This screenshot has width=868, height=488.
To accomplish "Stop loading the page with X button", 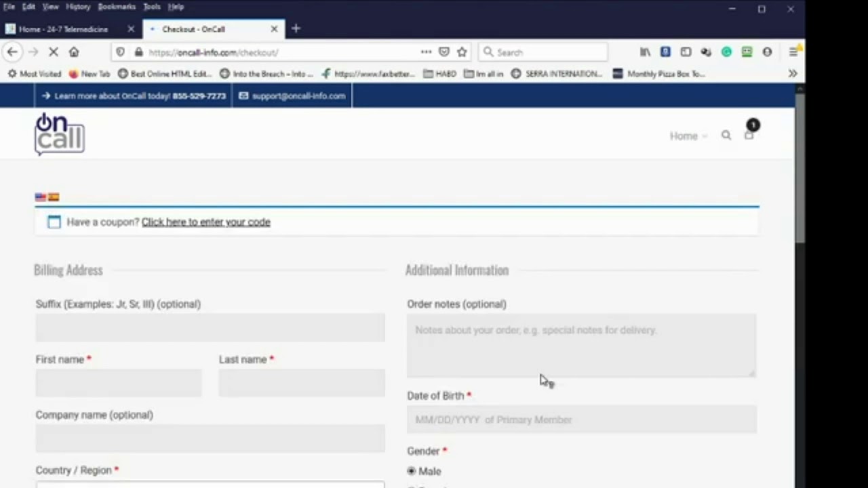I will point(54,52).
